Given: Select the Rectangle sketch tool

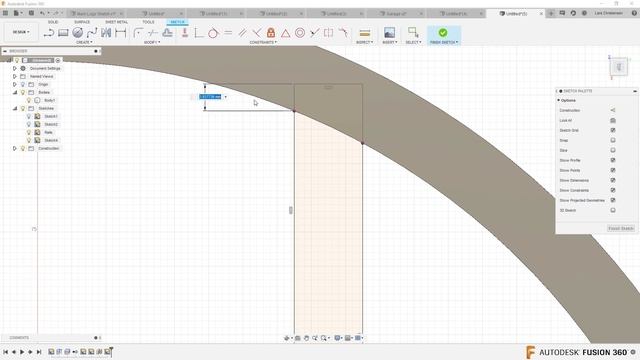Looking at the screenshot, I should point(63,33).
